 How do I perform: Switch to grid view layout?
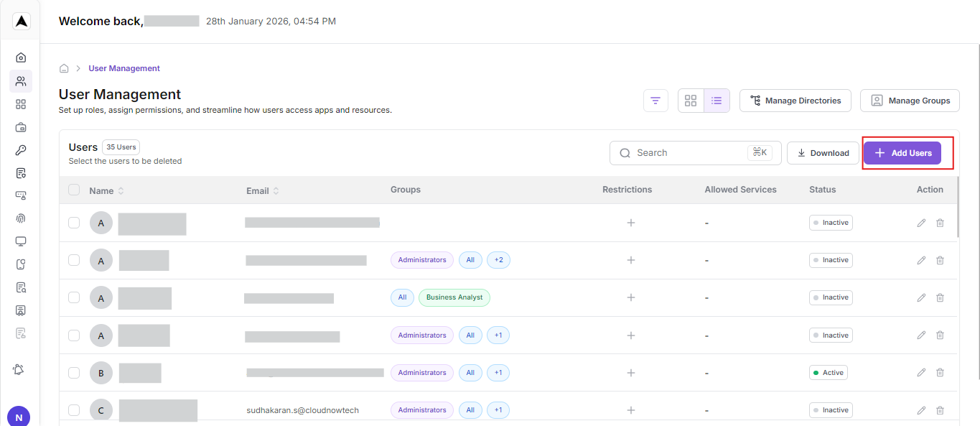[x=691, y=101]
